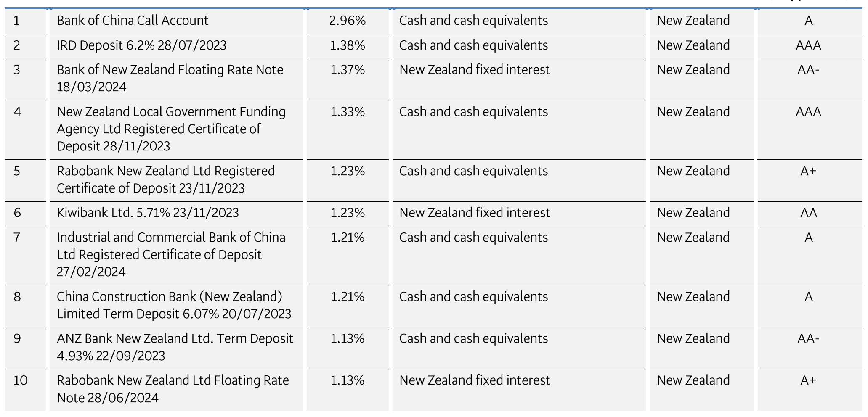Select the 1.38% percentage cell

347,45
